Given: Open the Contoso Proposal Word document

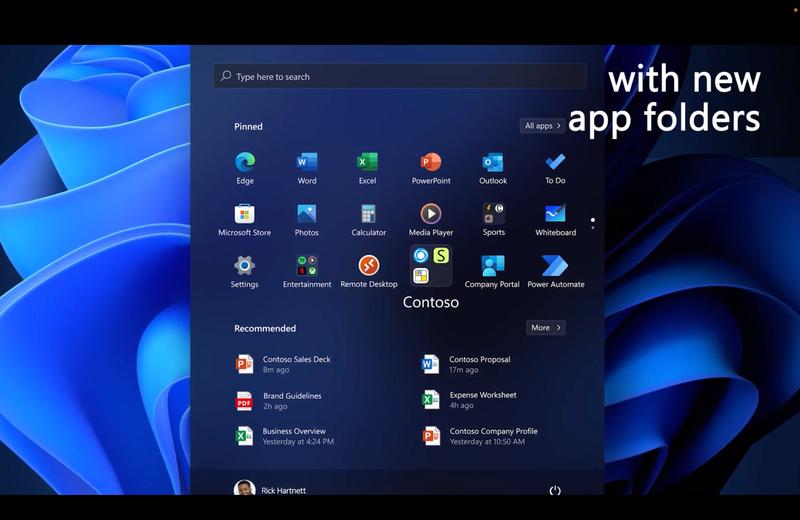Looking at the screenshot, I should (x=466, y=364).
